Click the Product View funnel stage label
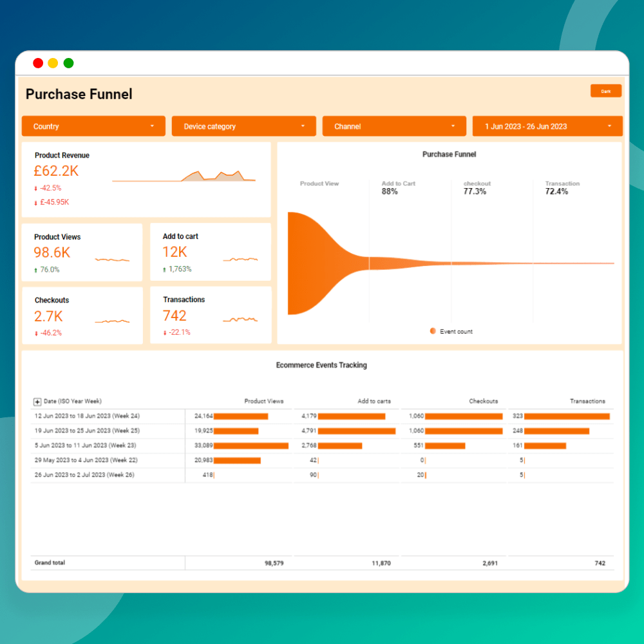The image size is (644, 644). (x=319, y=184)
